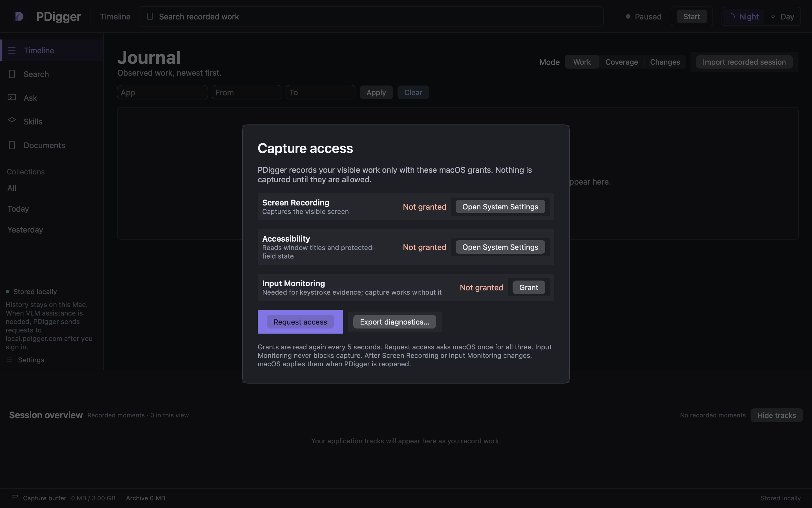Click the Capture buffer icon in status bar
The image size is (812, 508).
coord(14,496)
